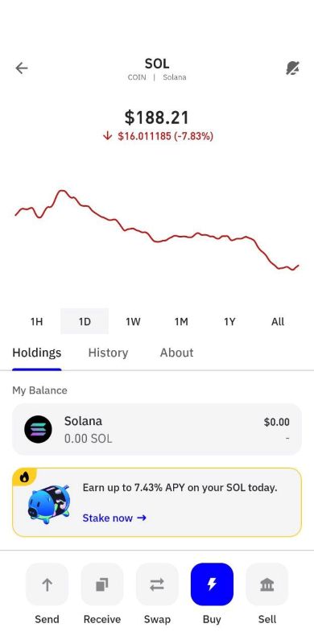The height and width of the screenshot is (644, 314).
Task: Switch to the About tab
Action: coord(177,353)
